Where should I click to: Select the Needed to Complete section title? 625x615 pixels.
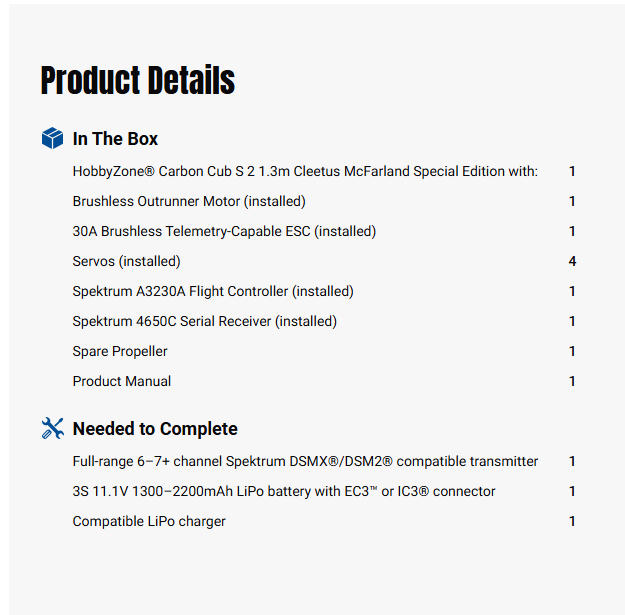[x=155, y=429]
